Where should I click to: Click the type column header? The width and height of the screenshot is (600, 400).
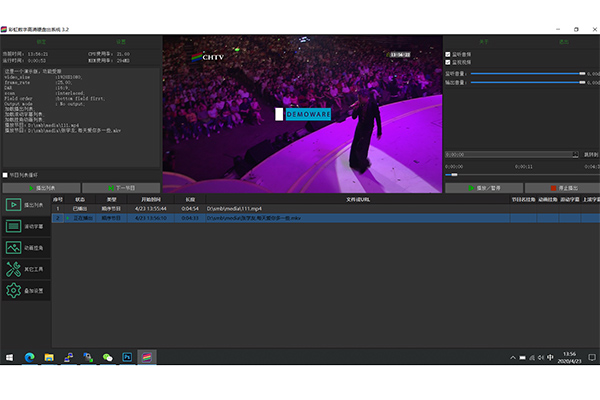pos(111,199)
